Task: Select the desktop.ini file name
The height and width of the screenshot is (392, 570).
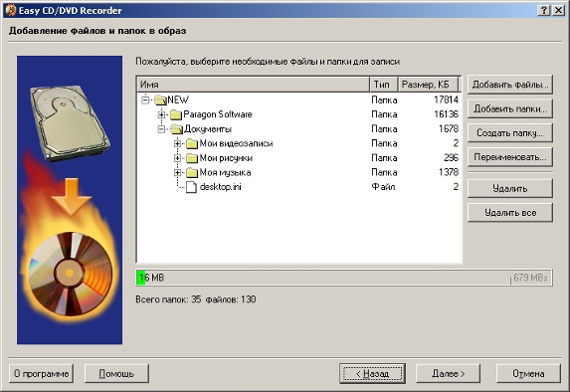Action: [x=220, y=187]
